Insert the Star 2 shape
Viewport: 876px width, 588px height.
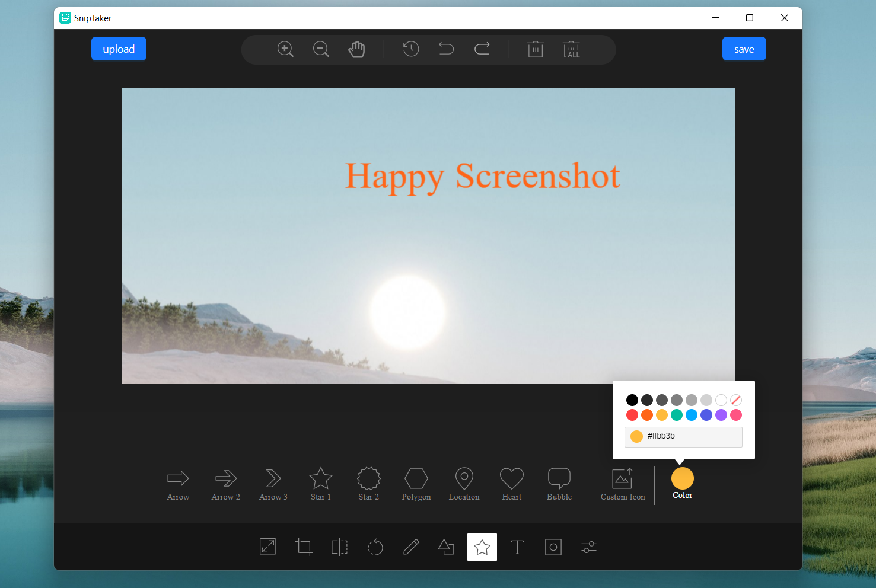point(368,485)
